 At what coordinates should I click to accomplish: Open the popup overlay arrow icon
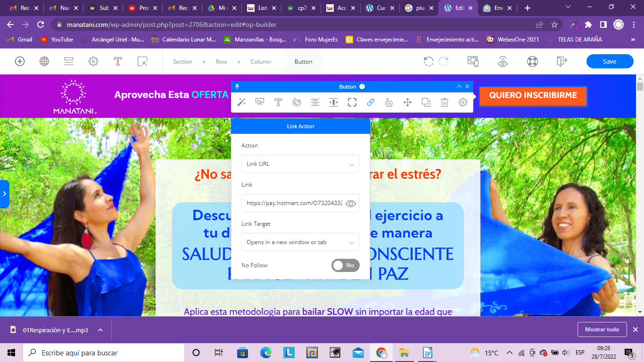142,61
